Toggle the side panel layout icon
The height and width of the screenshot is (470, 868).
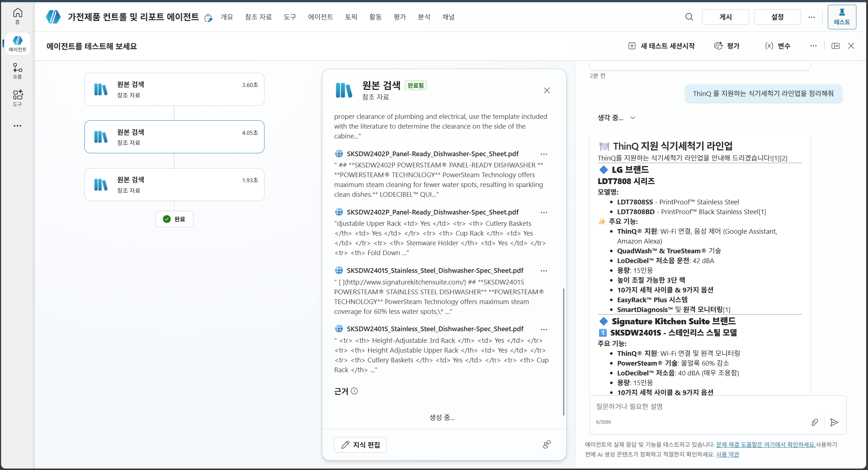coord(835,46)
